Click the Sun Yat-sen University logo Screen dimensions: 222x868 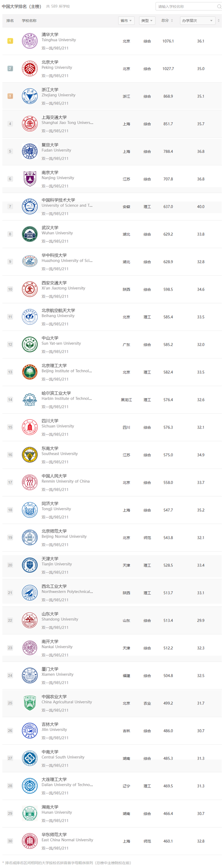point(30,344)
